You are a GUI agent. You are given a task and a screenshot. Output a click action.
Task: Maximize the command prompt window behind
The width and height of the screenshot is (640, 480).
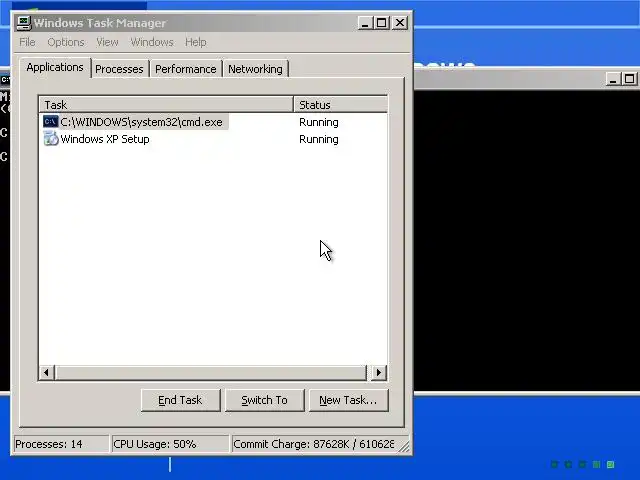(x=629, y=79)
